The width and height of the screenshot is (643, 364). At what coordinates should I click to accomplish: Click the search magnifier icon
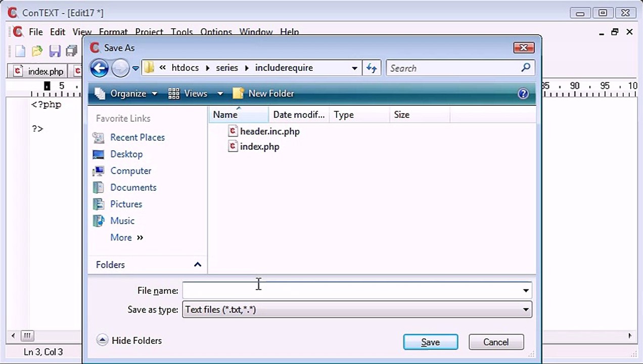(x=526, y=67)
